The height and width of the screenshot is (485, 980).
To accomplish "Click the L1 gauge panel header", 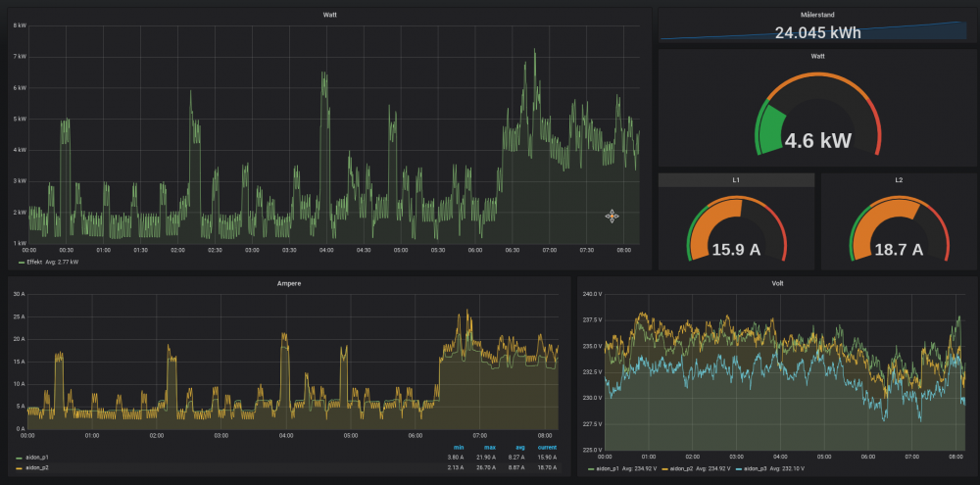I will [x=736, y=180].
